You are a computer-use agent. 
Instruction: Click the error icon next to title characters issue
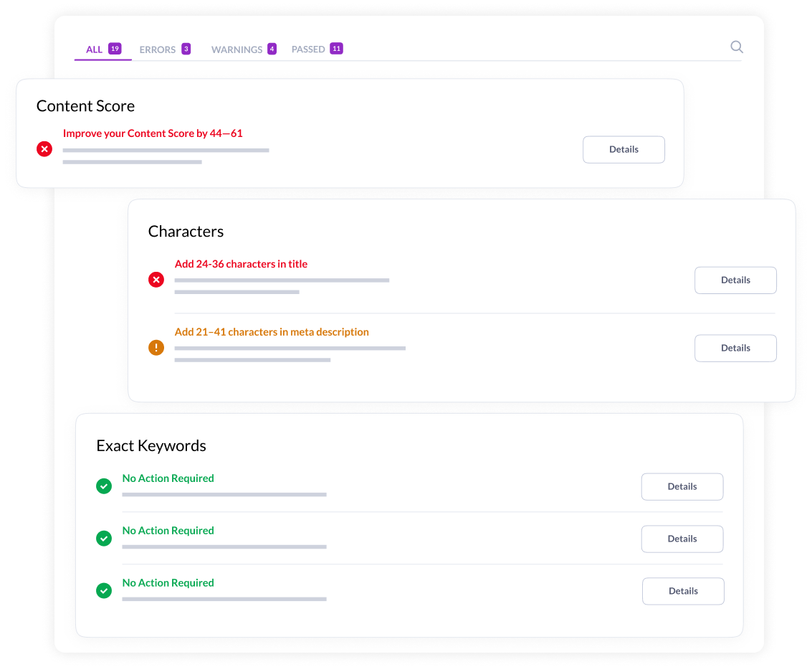coord(156,280)
